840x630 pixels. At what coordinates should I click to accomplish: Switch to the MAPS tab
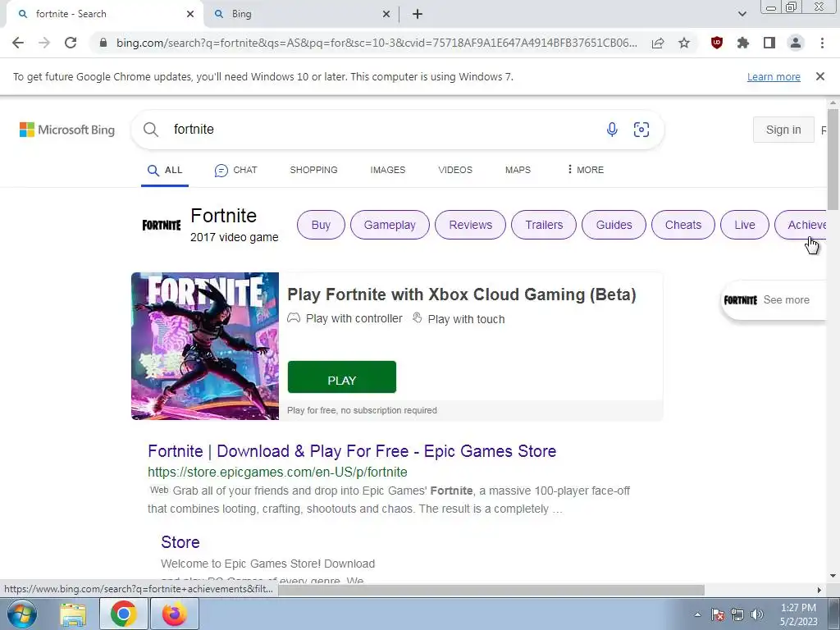[518, 170]
